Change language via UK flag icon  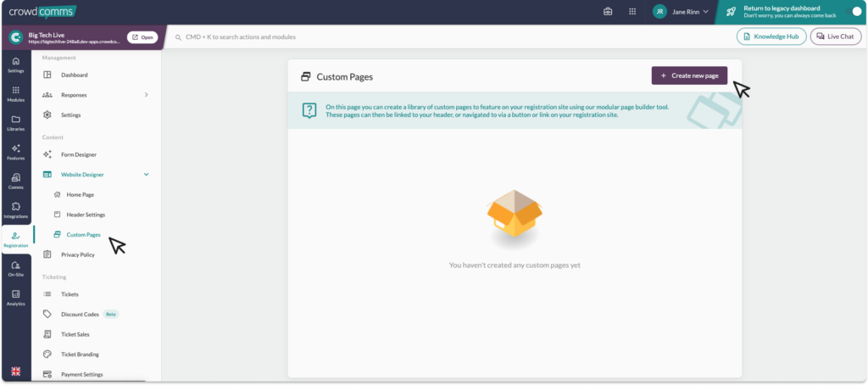[x=15, y=371]
